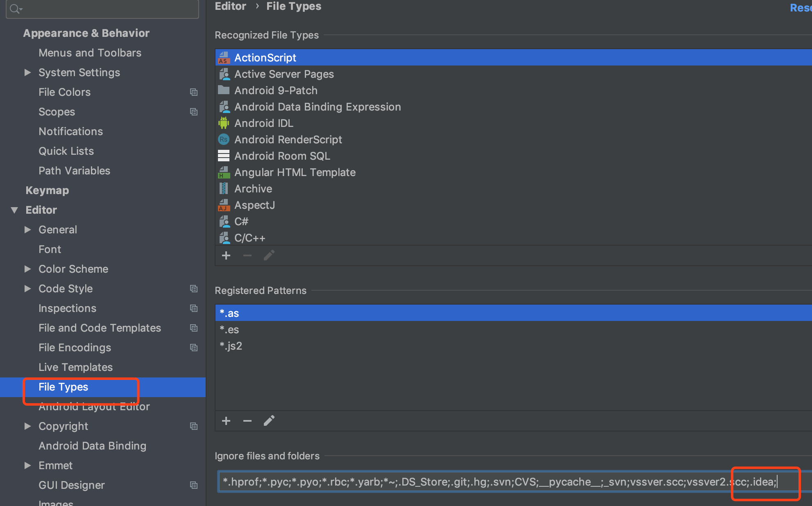Click the Editor breadcrumb
The image size is (812, 506).
230,6
